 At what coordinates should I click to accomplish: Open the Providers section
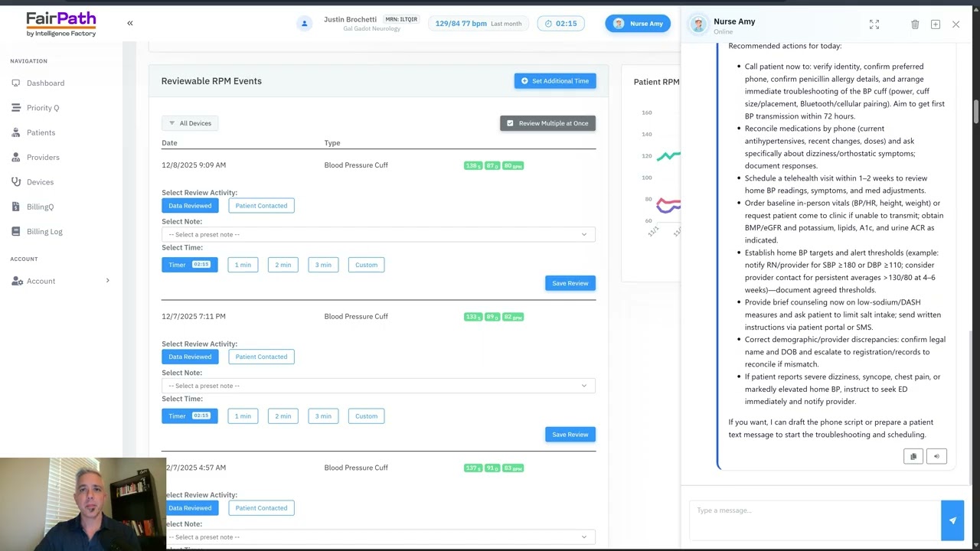click(x=43, y=157)
